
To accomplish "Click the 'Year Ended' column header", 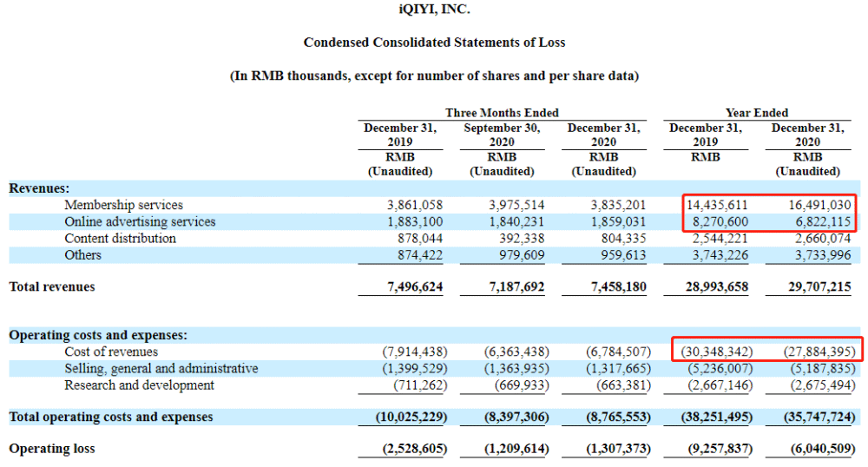I will 757,113.
